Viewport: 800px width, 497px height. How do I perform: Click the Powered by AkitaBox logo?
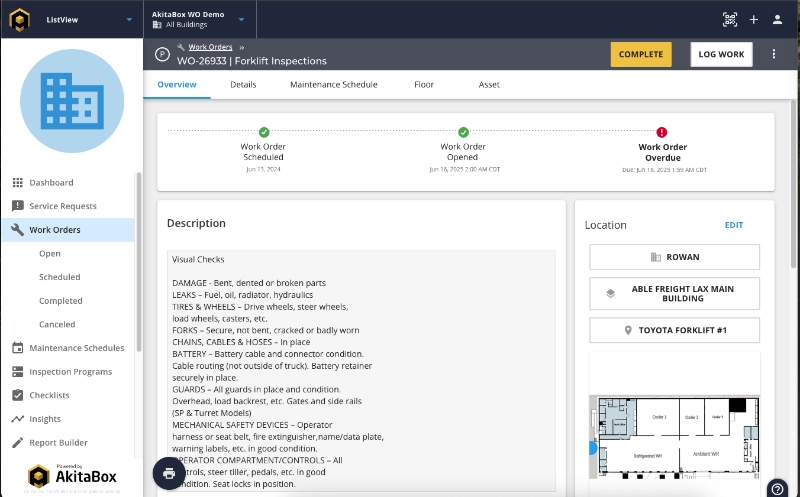(x=72, y=476)
